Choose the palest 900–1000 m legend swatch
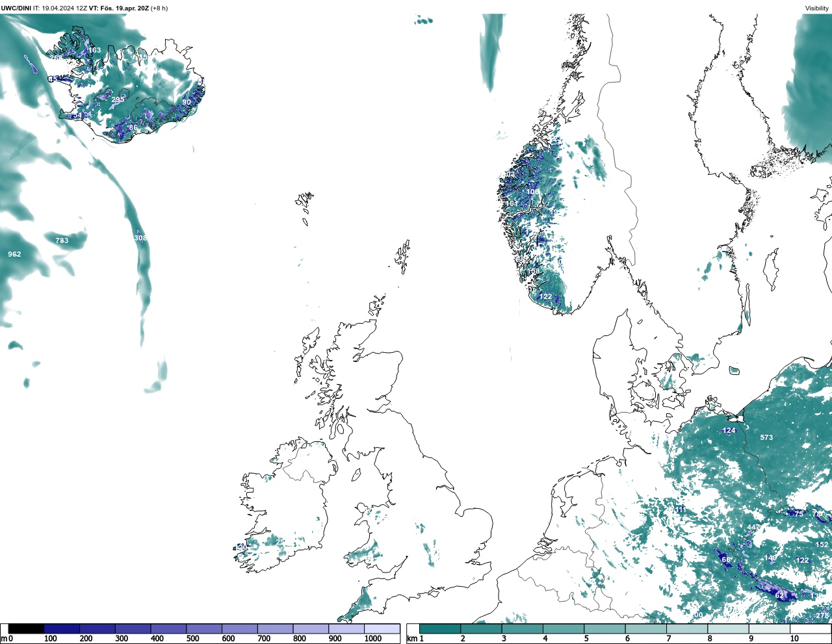This screenshot has width=832, height=644. (x=346, y=629)
